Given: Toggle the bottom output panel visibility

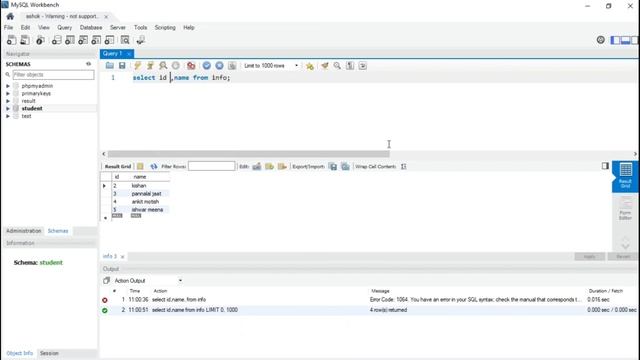Looking at the screenshot, I should click(625, 40).
